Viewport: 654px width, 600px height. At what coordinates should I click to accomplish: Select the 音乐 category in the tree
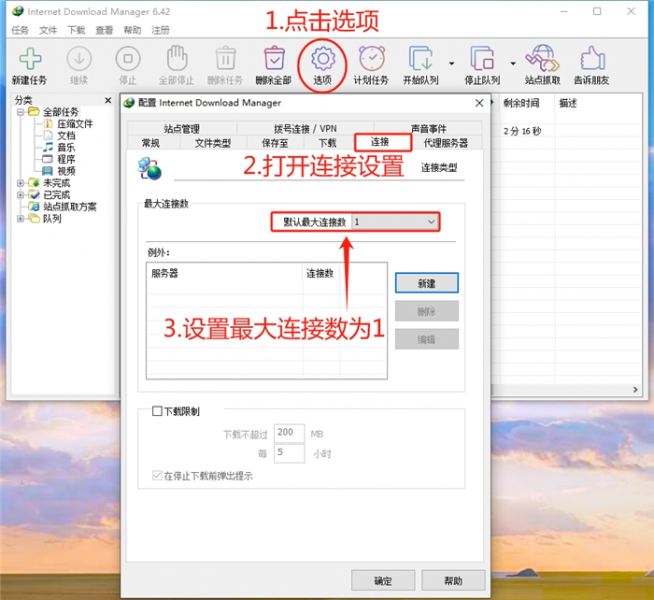[66, 147]
